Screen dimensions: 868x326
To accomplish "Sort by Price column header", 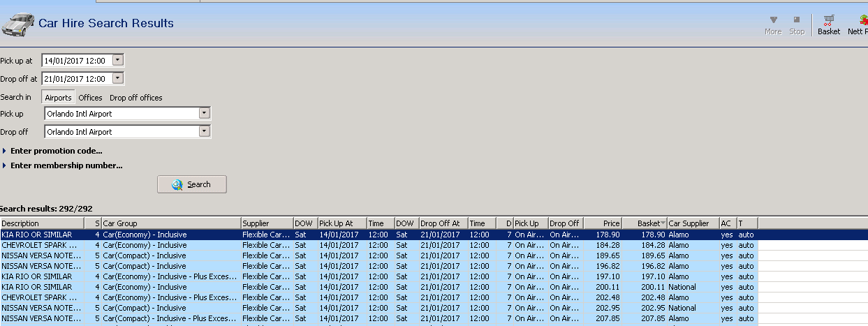I will click(x=603, y=223).
